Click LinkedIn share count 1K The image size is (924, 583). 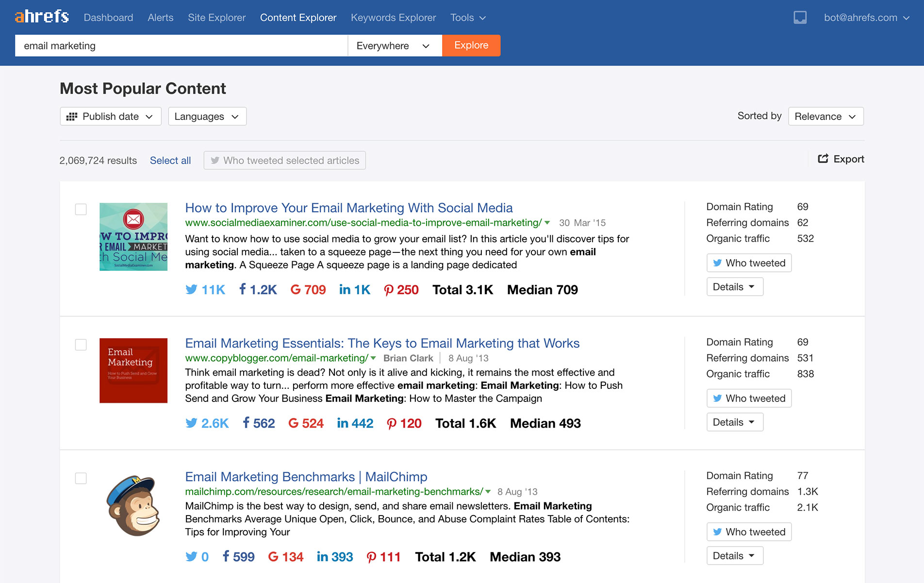point(355,290)
